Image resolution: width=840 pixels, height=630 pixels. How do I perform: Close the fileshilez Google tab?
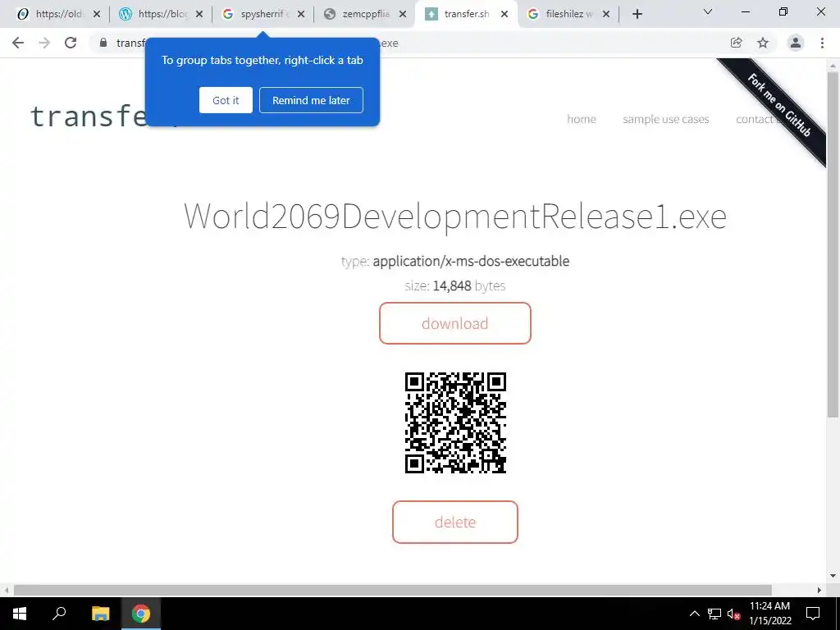[606, 15]
